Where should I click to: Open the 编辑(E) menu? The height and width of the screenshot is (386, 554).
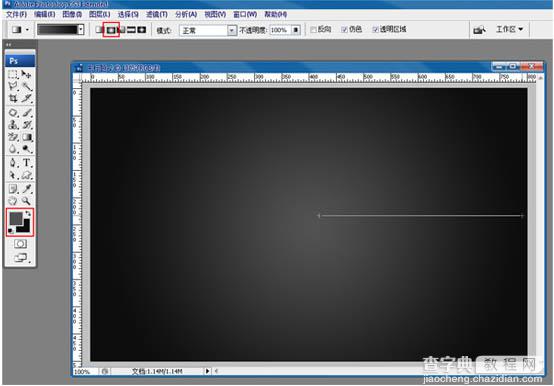(x=45, y=14)
